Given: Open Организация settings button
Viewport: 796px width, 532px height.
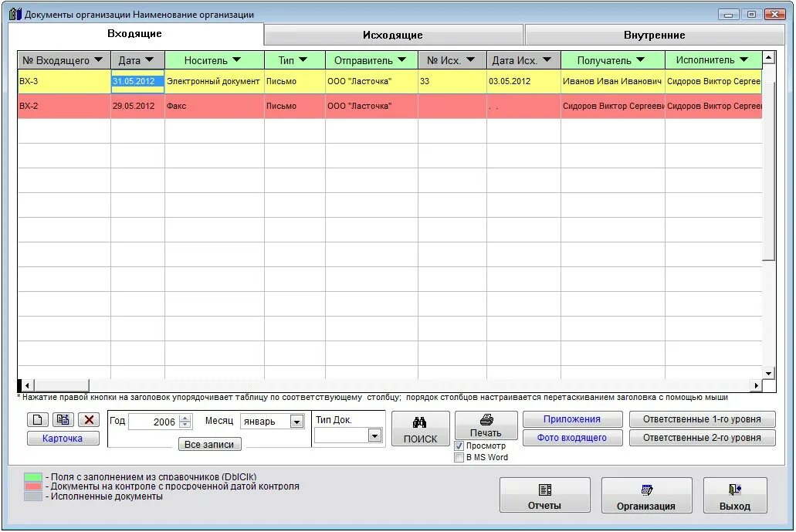Looking at the screenshot, I should click(x=646, y=495).
